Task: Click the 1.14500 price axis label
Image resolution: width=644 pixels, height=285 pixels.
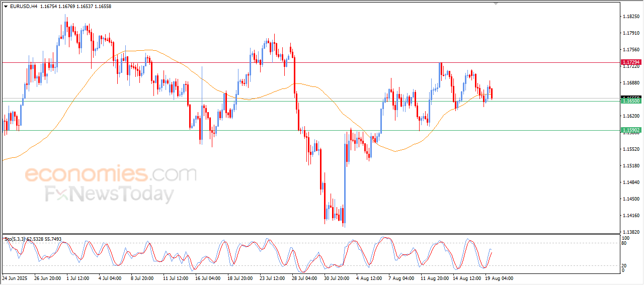Action: coord(631,199)
